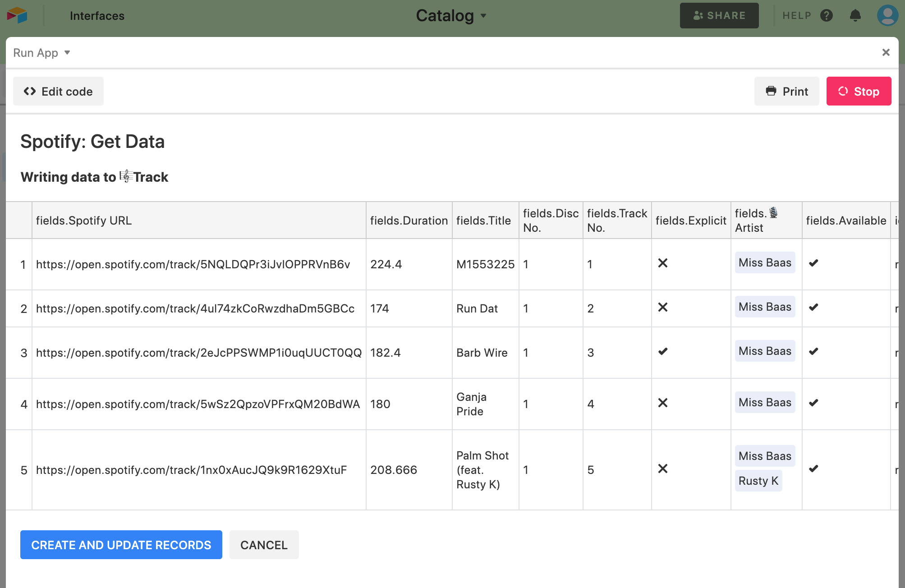905x588 pixels.
Task: Click the Edit code button
Action: tap(58, 91)
